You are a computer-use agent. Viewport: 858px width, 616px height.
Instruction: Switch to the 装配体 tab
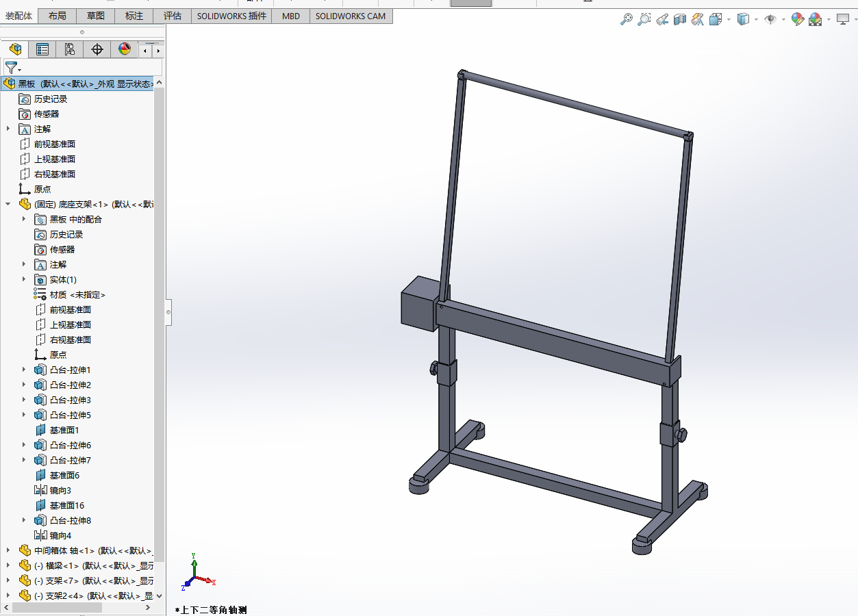click(19, 16)
